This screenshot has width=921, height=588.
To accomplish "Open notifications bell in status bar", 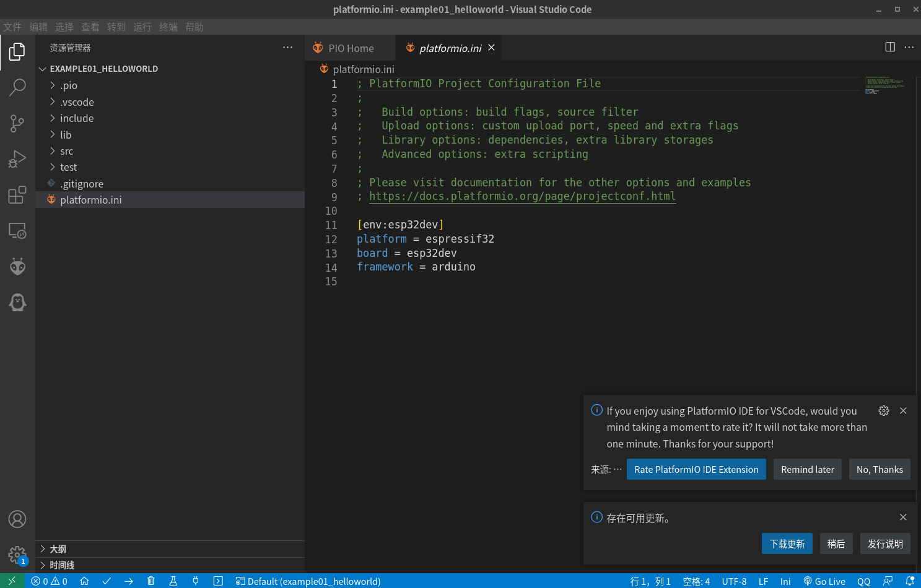I will 910,581.
